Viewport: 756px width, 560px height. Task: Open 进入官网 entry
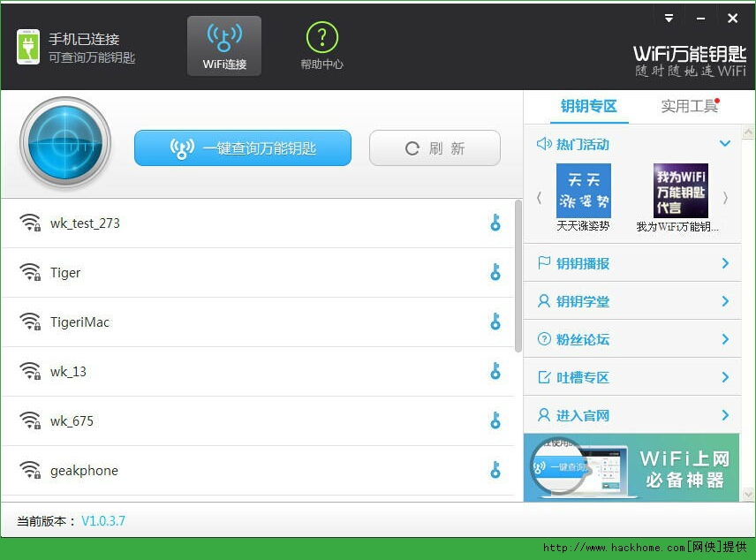click(632, 415)
